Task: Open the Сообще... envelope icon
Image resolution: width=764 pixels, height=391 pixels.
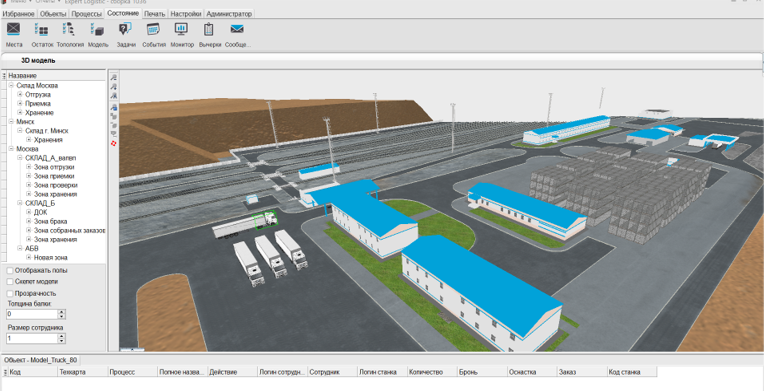Action: coord(237,30)
